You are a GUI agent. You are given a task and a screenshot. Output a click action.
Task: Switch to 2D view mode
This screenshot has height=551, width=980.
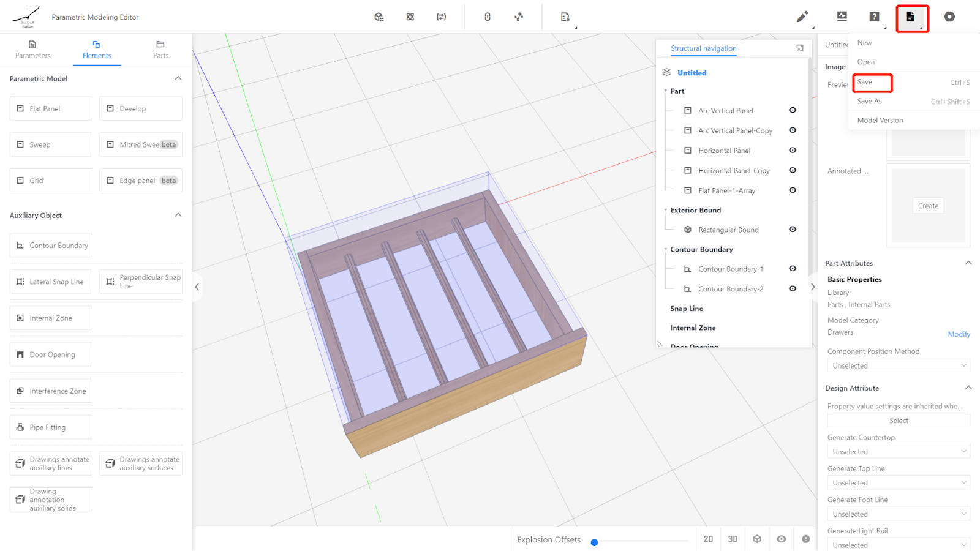point(708,539)
